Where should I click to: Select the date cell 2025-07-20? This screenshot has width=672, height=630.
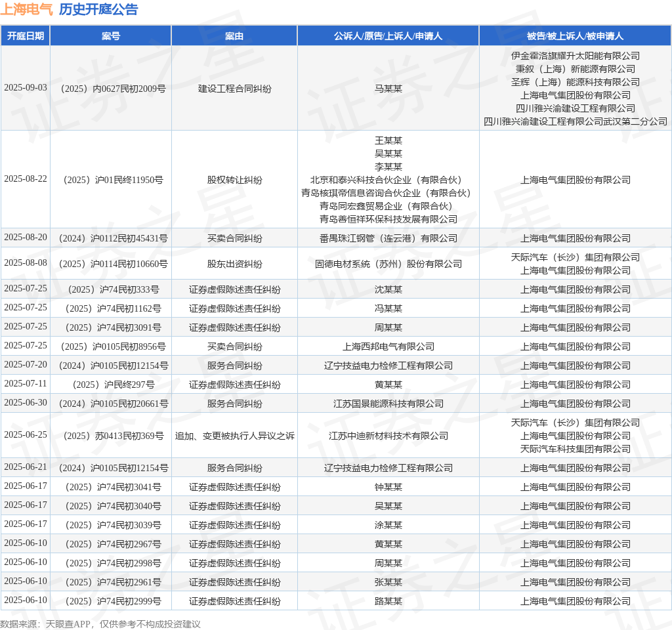pyautogui.click(x=26, y=365)
